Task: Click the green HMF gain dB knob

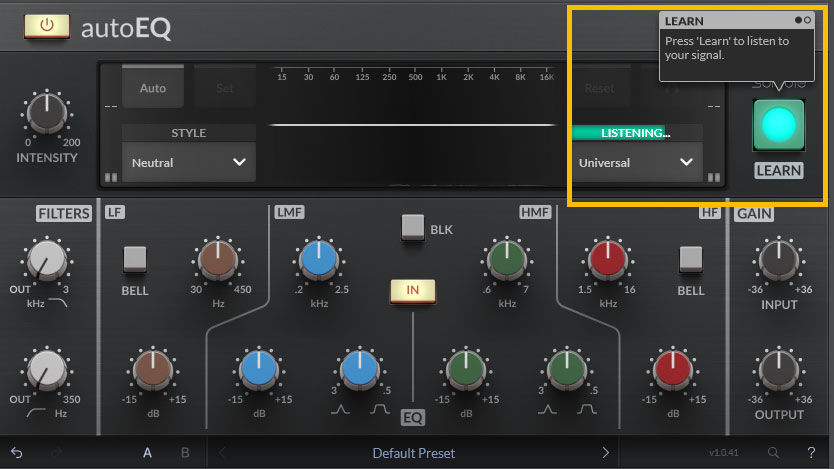Action: coord(466,370)
